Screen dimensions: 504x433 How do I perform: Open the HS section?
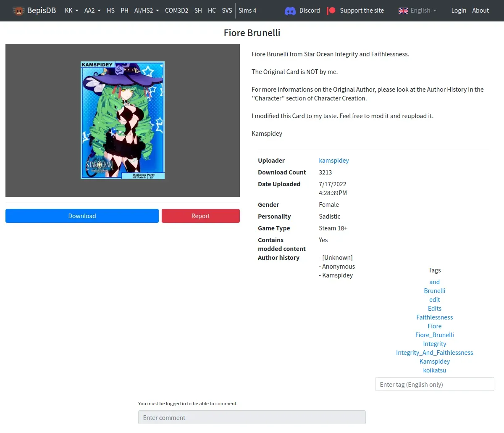111,11
